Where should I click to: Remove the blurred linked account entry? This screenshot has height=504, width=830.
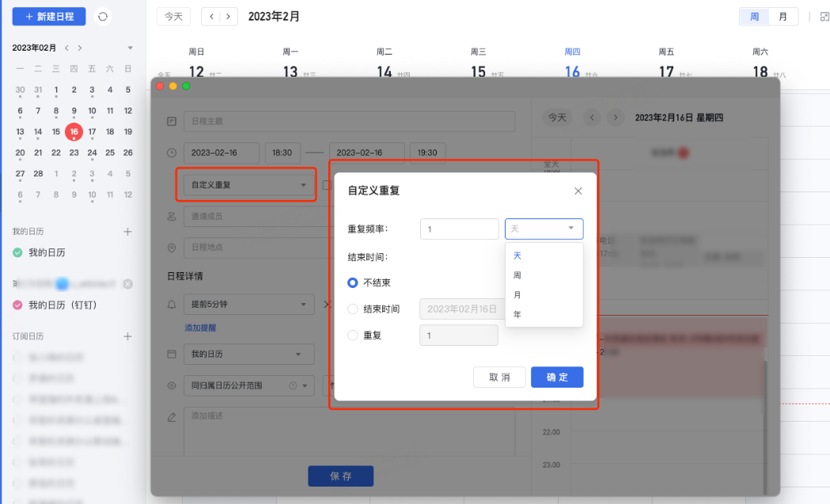(x=127, y=284)
